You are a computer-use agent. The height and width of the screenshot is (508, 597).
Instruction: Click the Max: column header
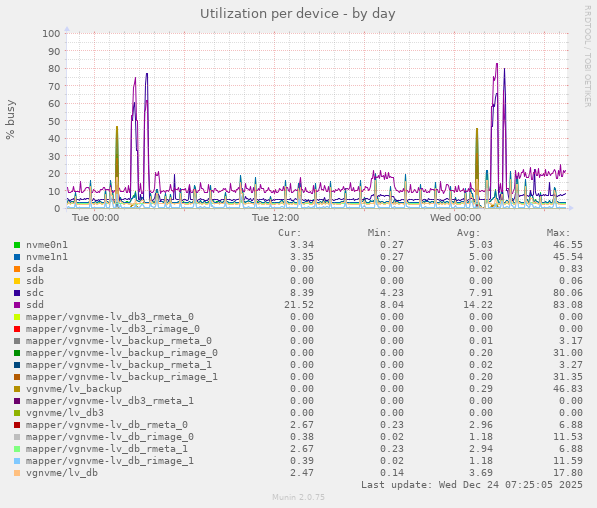click(x=559, y=233)
